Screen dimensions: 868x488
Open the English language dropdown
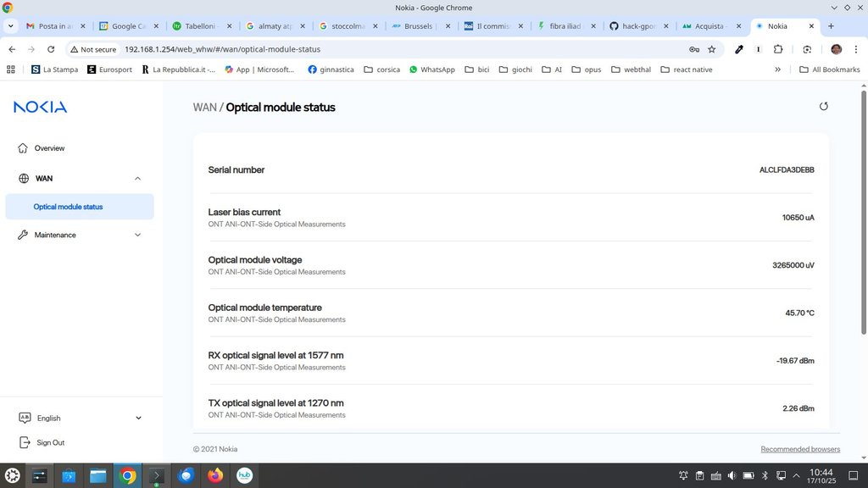point(79,418)
